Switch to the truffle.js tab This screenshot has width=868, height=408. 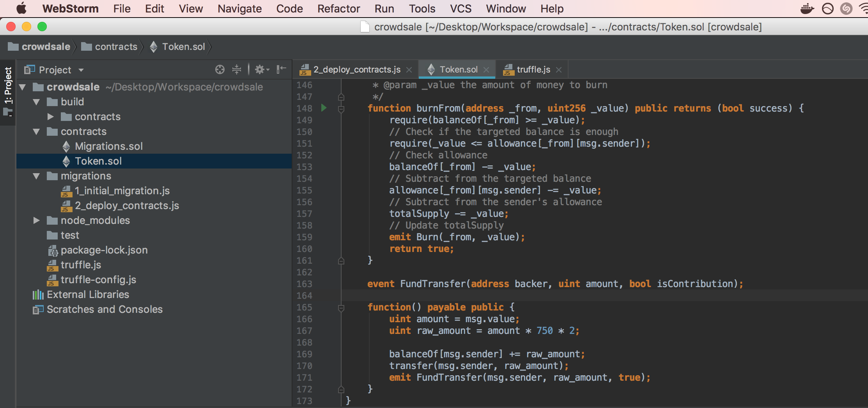(x=533, y=69)
